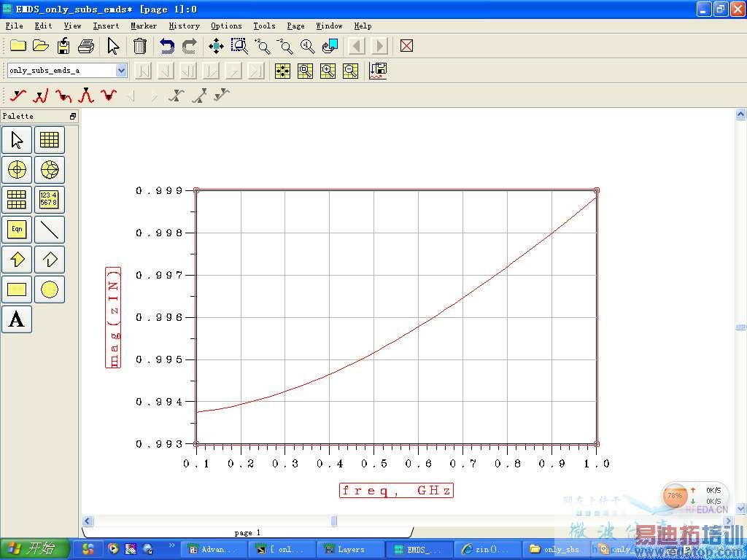The width and height of the screenshot is (747, 560).
Task: Select the yellow rectangle drawing tool
Action: (17, 289)
